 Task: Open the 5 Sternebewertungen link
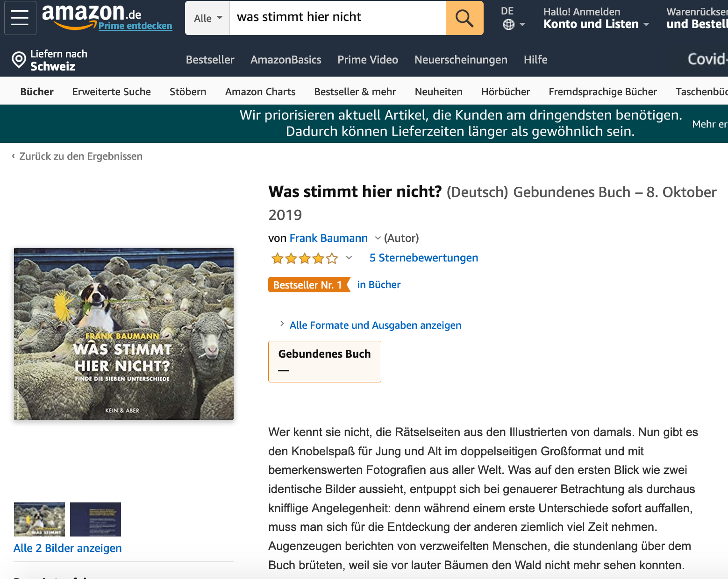tap(424, 258)
